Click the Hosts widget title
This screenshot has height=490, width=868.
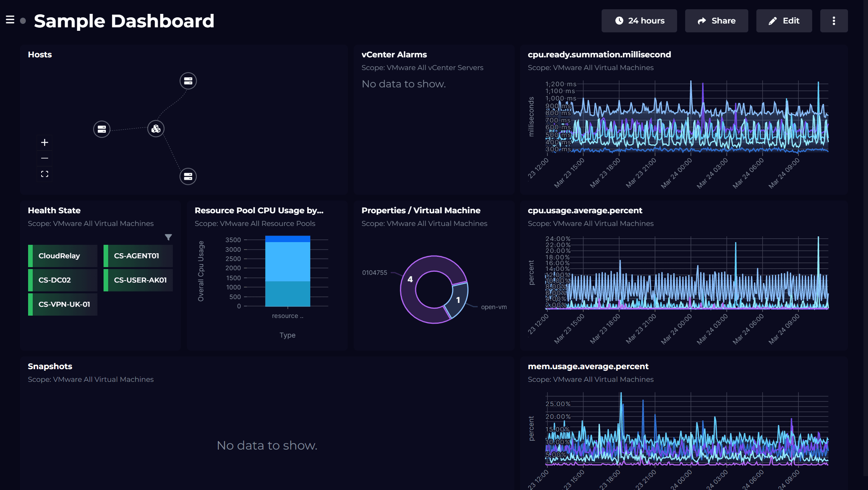[40, 55]
